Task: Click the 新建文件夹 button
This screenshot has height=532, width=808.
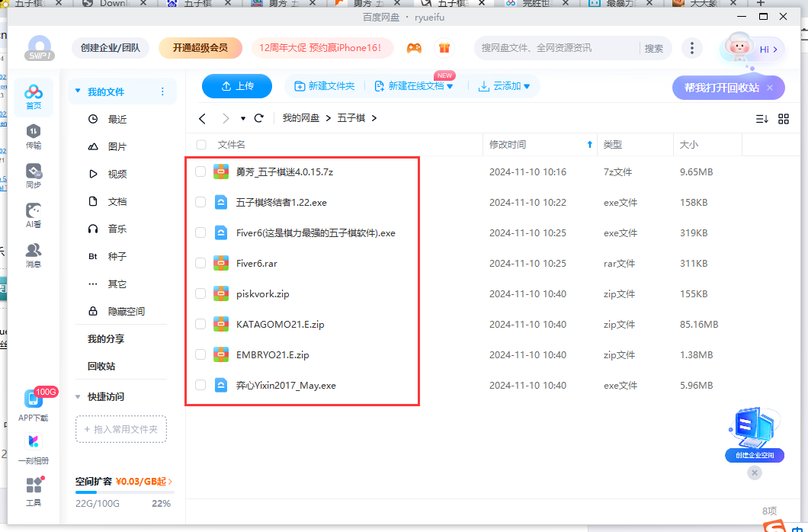Action: (x=324, y=86)
